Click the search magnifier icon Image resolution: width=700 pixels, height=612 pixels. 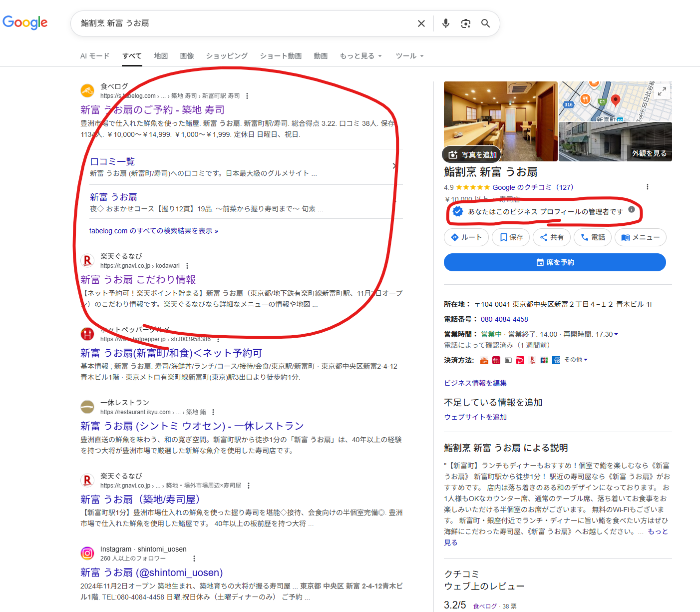(485, 23)
